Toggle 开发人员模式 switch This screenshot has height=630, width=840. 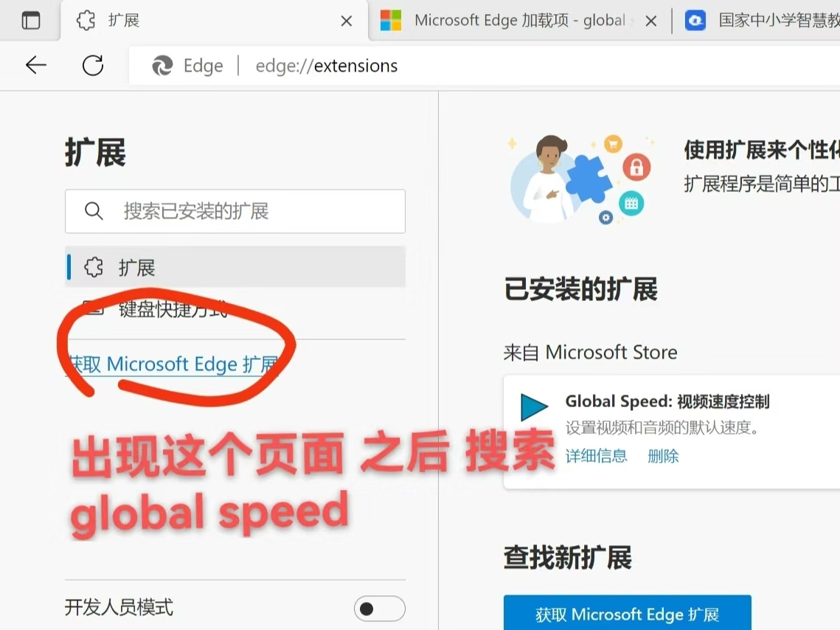coord(379,609)
